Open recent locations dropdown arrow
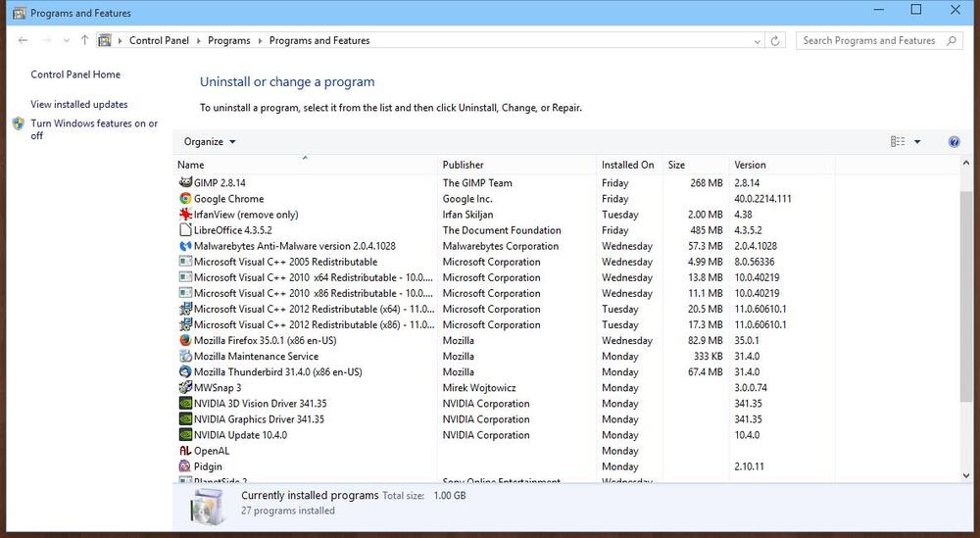The height and width of the screenshot is (538, 980). click(67, 40)
